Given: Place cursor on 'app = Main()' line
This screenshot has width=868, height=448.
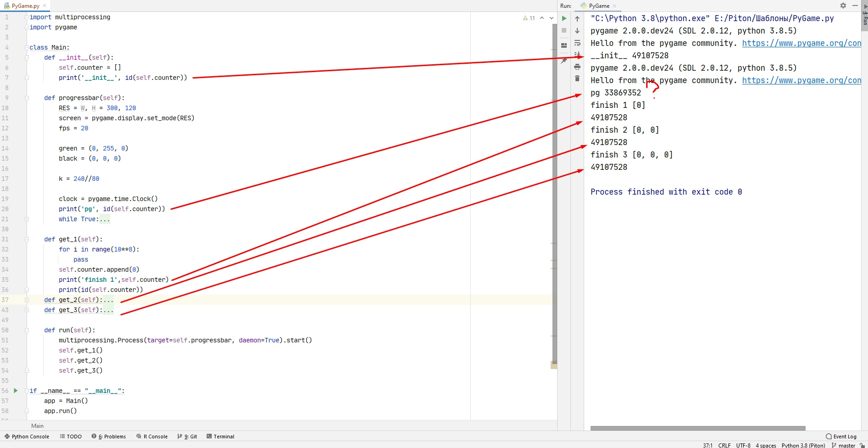Looking at the screenshot, I should [66, 401].
